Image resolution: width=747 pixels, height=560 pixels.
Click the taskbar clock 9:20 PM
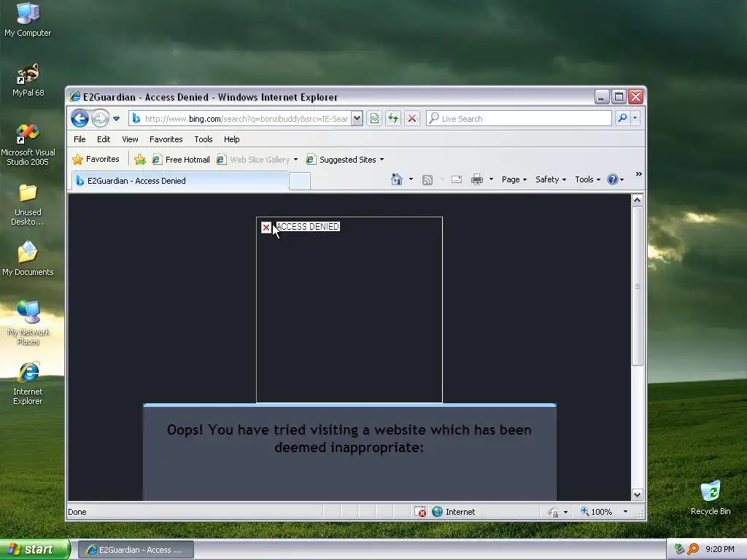[x=720, y=549]
